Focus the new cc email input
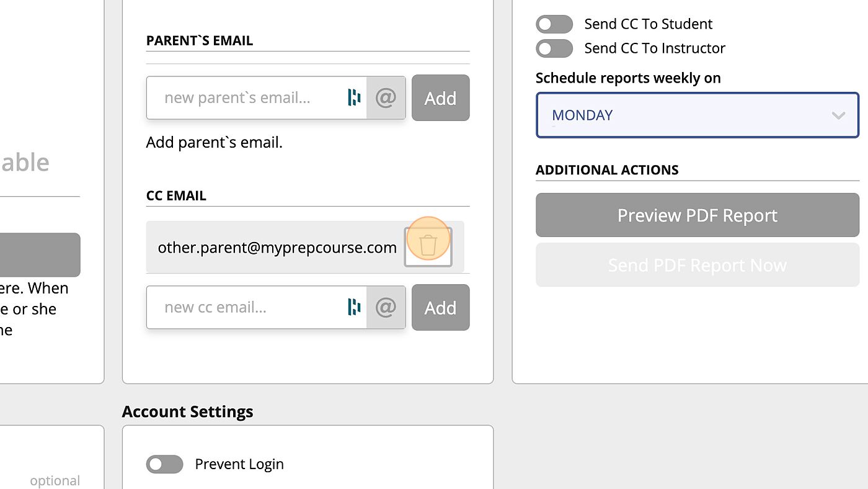The width and height of the screenshot is (868, 489). (248, 307)
